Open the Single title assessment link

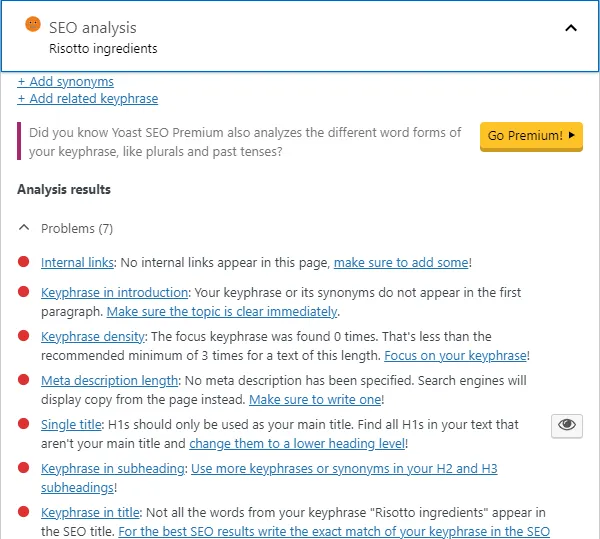point(71,425)
